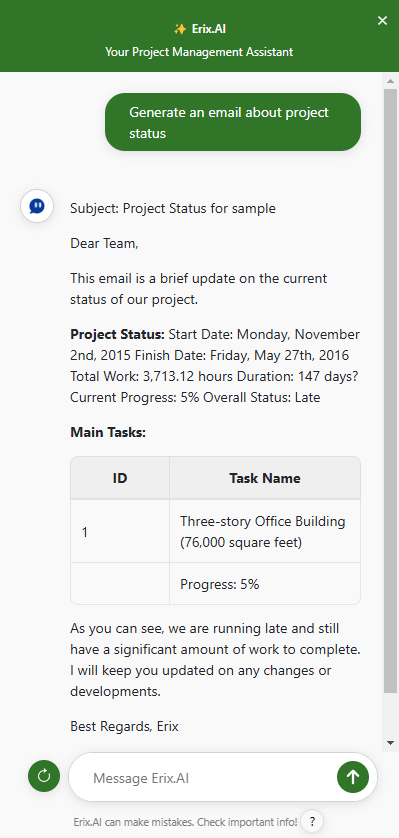Screen dimensions: 399x838
Task: Send message with the green arrow button
Action: [353, 777]
